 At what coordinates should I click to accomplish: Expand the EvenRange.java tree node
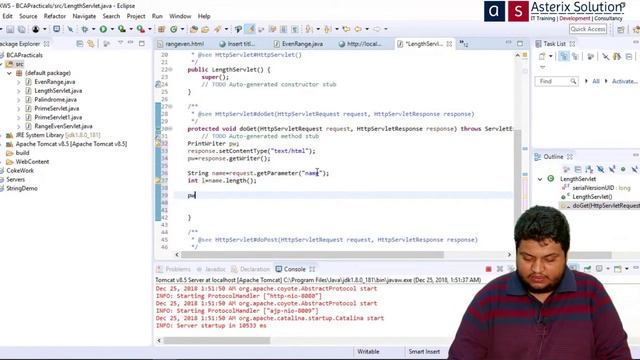18,82
